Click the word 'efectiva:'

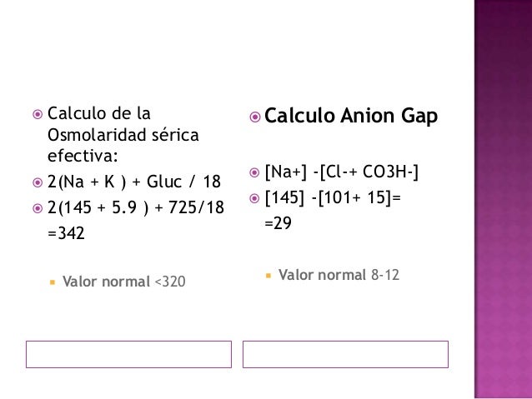83,156
